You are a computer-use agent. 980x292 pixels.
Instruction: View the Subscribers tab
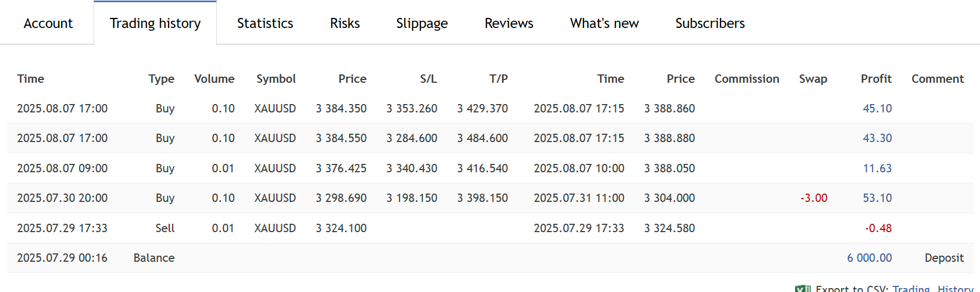pyautogui.click(x=710, y=23)
